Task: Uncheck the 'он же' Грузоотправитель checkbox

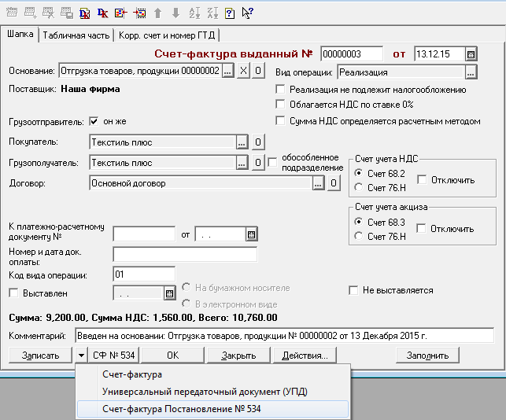Action: pyautogui.click(x=94, y=122)
